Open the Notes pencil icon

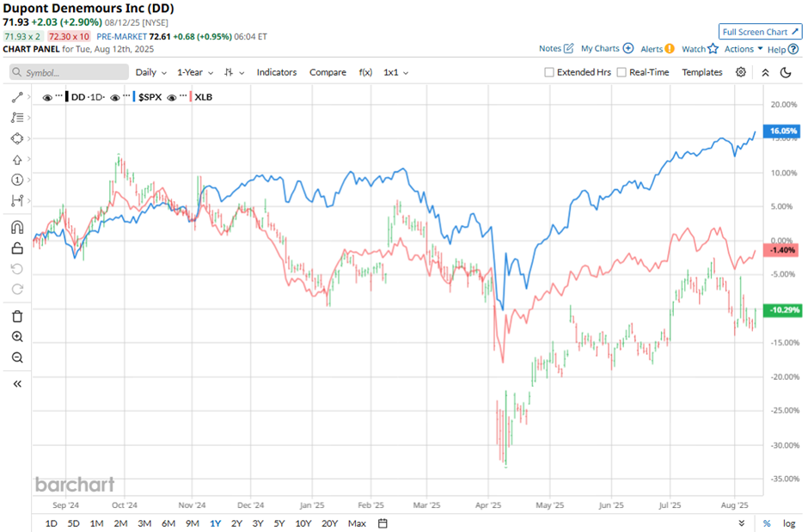point(568,48)
